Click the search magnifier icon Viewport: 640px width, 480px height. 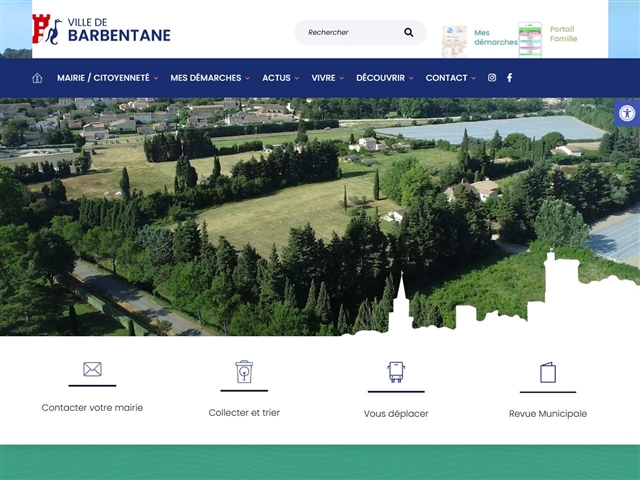(409, 32)
